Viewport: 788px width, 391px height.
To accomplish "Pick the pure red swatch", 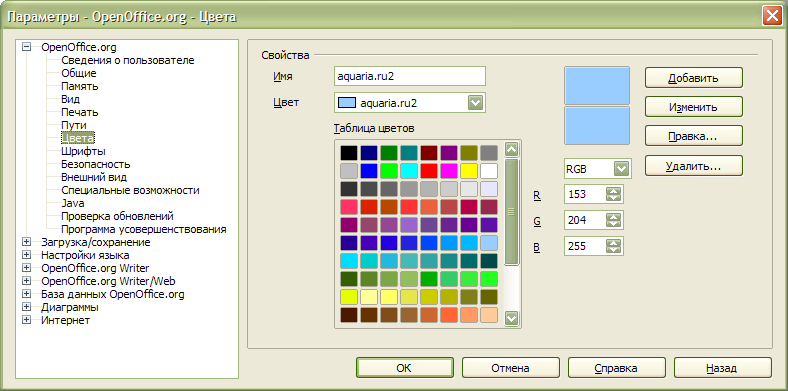I will pyautogui.click(x=429, y=171).
